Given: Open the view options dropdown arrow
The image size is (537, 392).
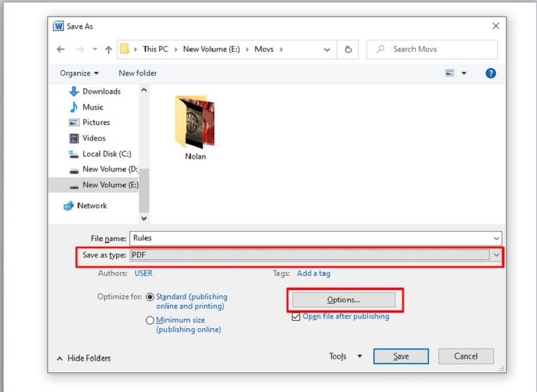Looking at the screenshot, I should coord(464,73).
